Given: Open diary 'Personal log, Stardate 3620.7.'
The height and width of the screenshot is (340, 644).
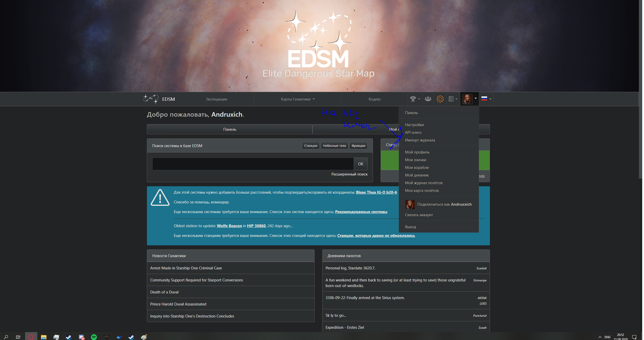Looking at the screenshot, I should 350,268.
